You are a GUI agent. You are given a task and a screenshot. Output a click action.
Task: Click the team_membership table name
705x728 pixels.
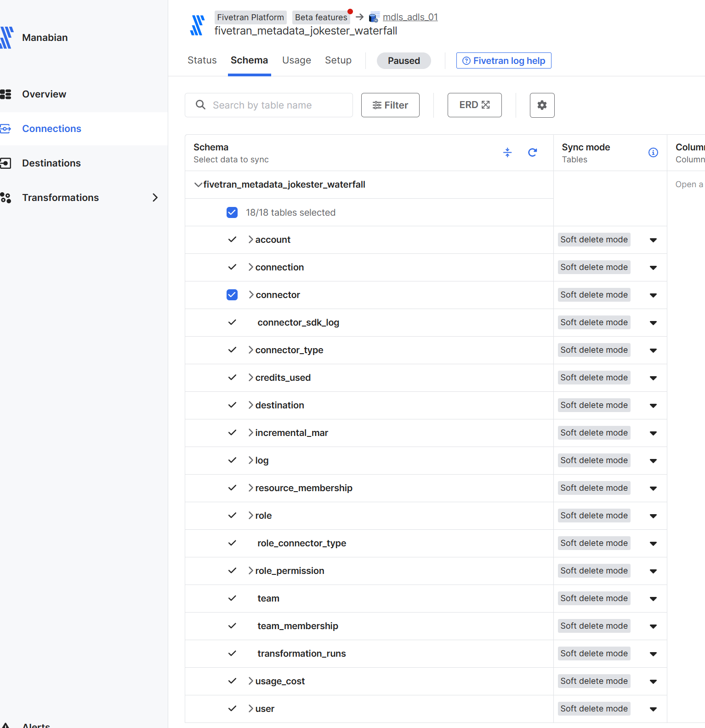(x=298, y=626)
